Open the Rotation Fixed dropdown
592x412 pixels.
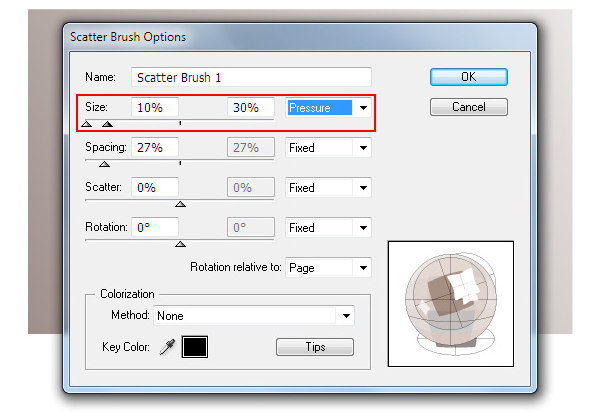coord(328,228)
